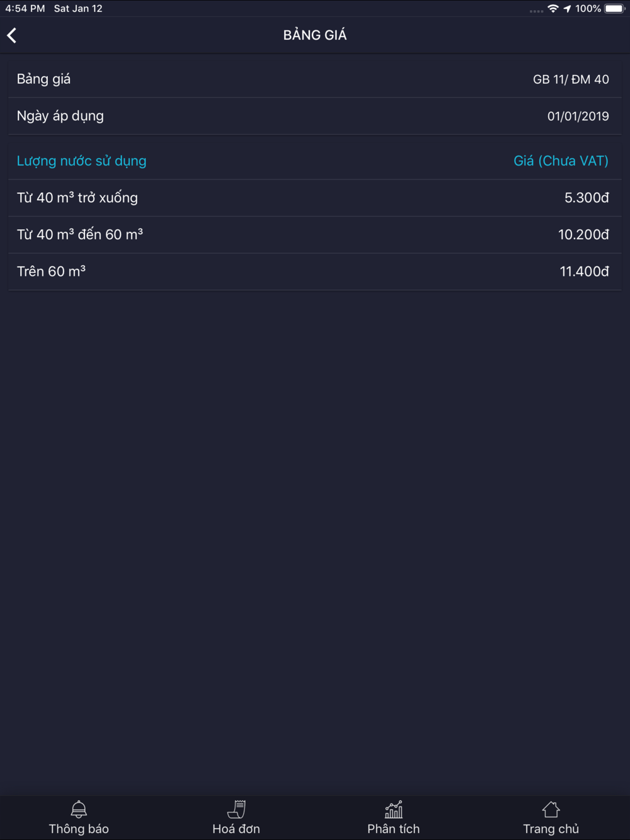Select the Thông báo tab label
The height and width of the screenshot is (840, 630).
79,829
